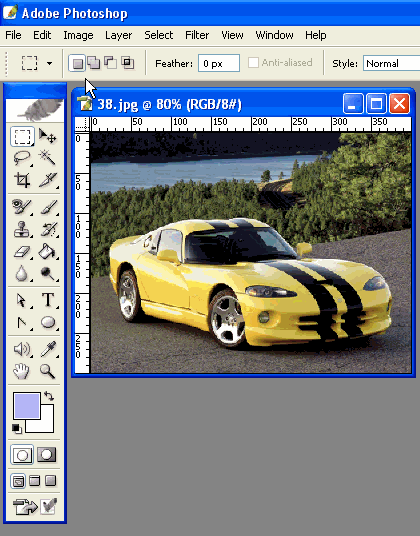Open the Layer menu
This screenshot has height=536, width=420.
click(x=118, y=35)
